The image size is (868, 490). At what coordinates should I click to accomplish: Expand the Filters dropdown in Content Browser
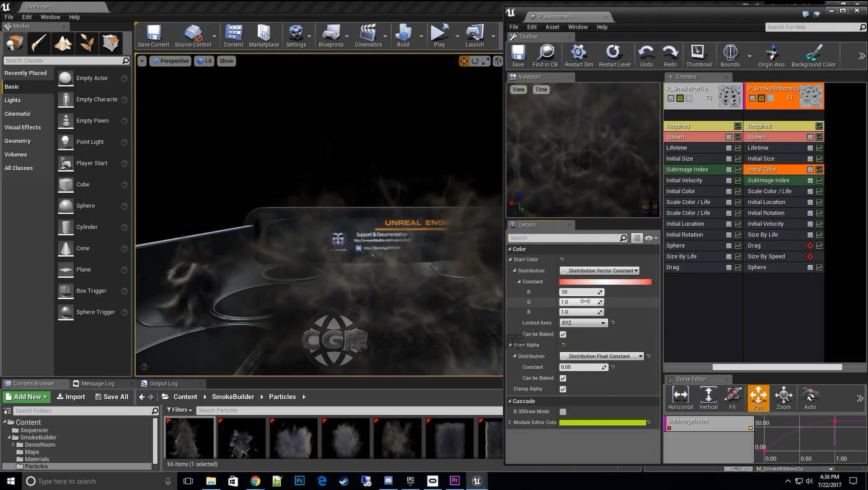point(179,410)
